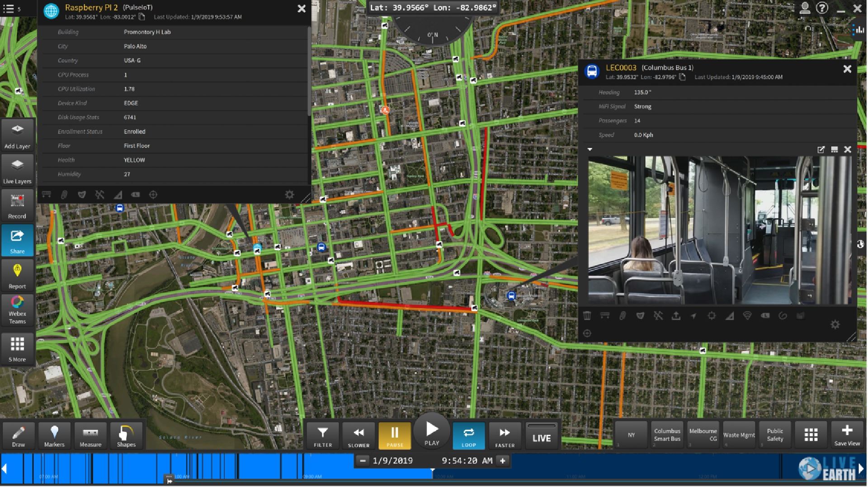Click the ruler triangle icon in LEC0003 panel

point(729,316)
